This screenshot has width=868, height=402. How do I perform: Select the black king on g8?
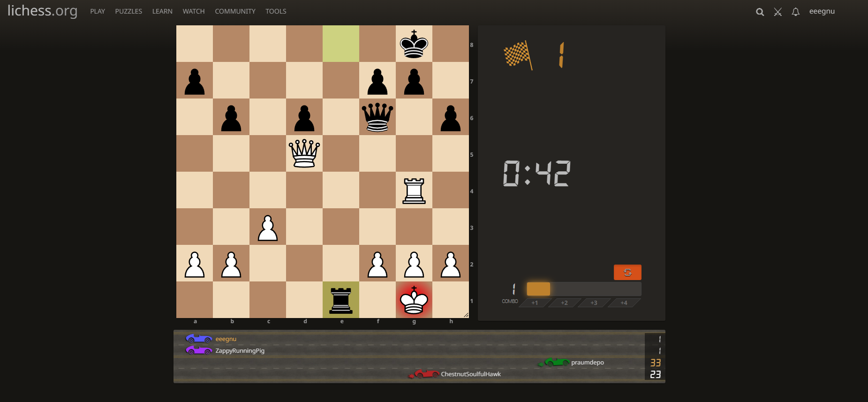[x=414, y=44]
